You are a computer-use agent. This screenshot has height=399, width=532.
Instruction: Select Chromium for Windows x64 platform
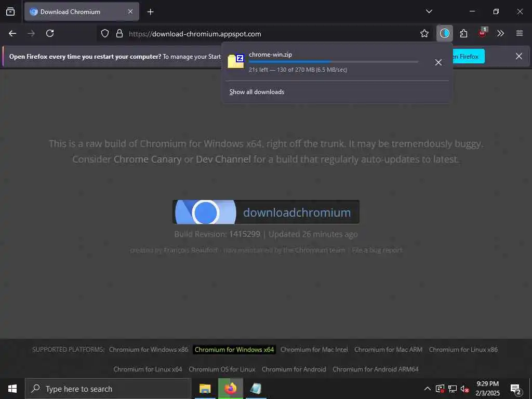(234, 350)
